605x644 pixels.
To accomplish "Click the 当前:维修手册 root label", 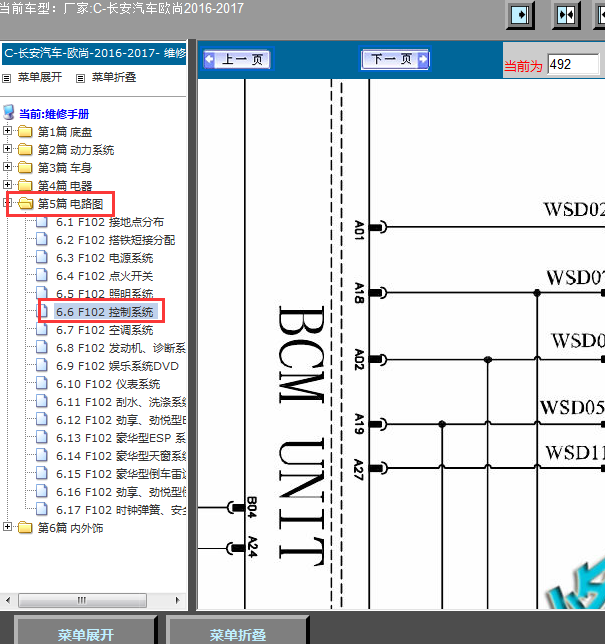I will pos(54,114).
